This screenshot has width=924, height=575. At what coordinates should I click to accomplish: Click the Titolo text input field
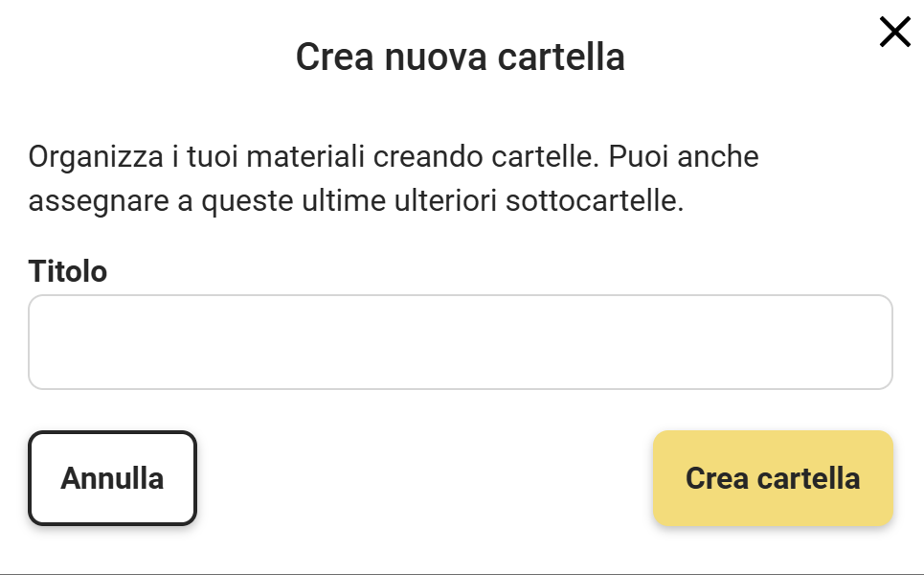460,342
